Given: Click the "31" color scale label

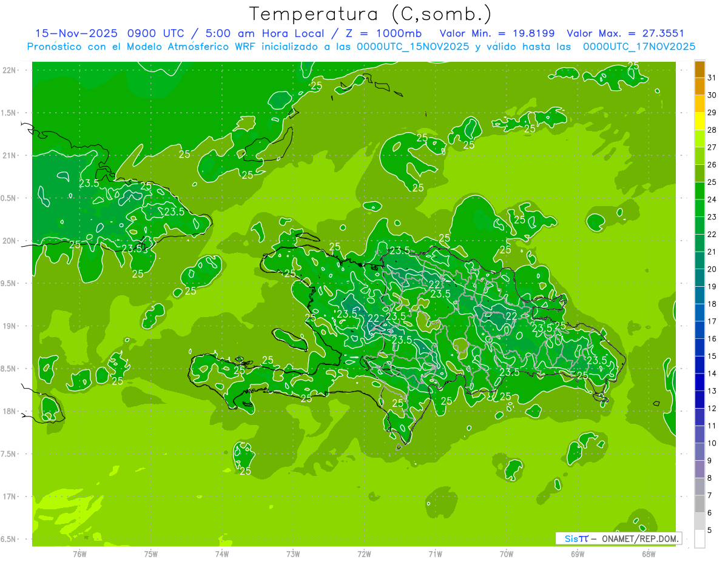Looking at the screenshot, I should (712, 78).
